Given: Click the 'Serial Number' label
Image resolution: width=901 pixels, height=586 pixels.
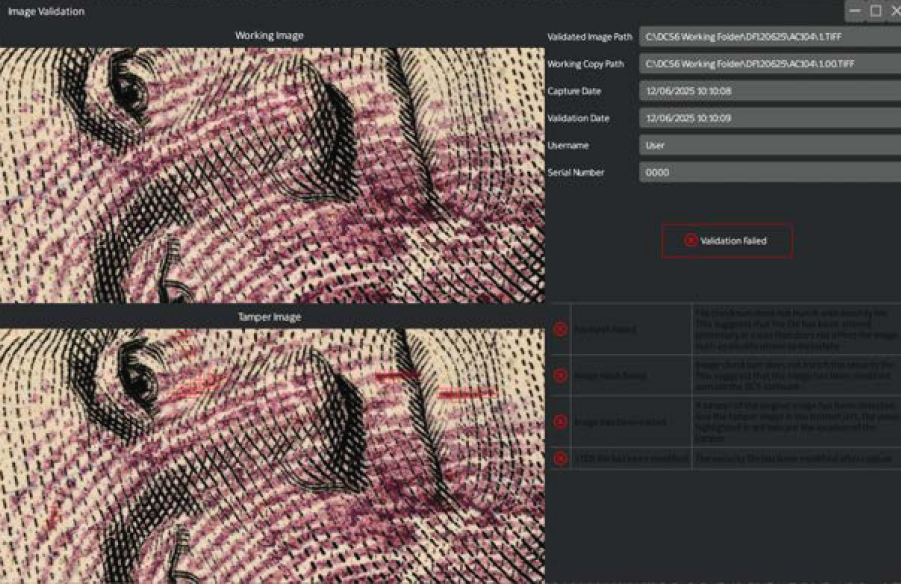Looking at the screenshot, I should pos(576,172).
